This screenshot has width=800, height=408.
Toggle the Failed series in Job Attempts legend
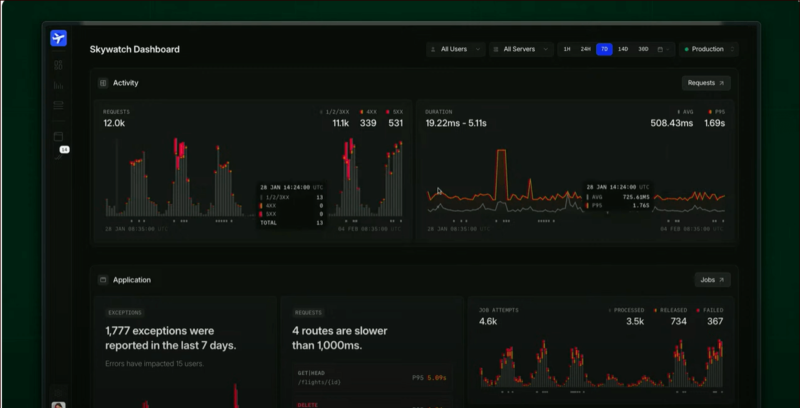coord(711,310)
